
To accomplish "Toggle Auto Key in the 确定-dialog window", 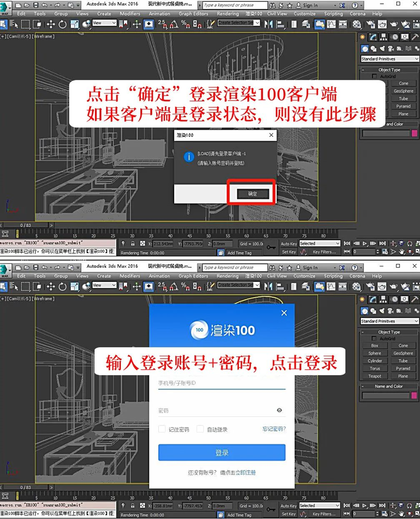I will (x=289, y=243).
